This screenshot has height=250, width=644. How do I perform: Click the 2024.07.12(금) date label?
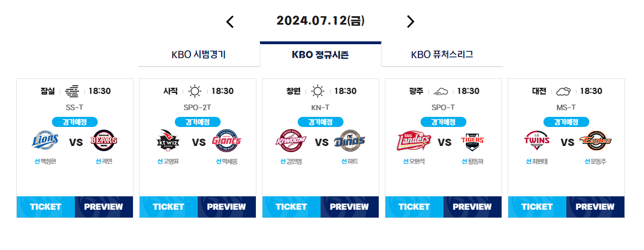point(321,21)
